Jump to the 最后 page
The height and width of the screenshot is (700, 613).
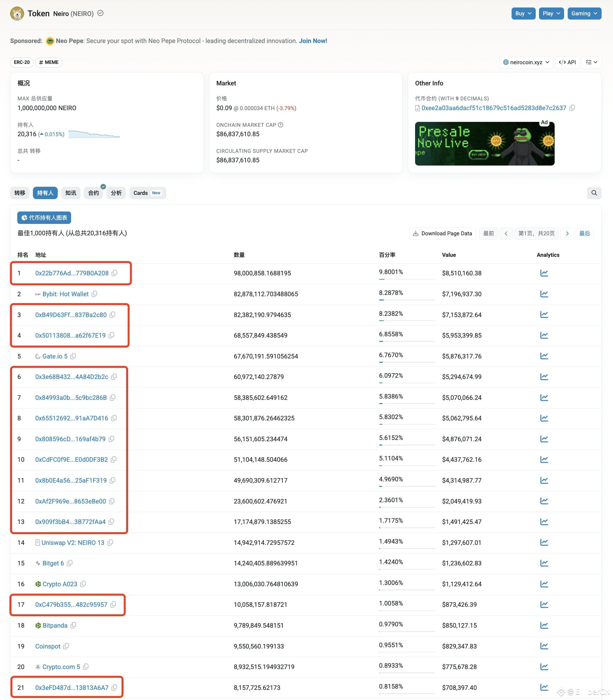585,233
